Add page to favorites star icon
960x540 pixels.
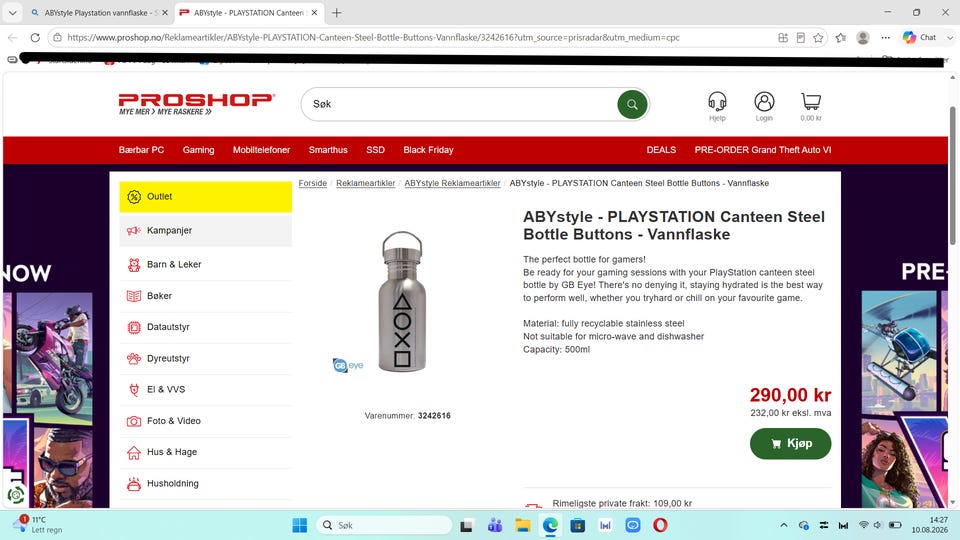[818, 37]
